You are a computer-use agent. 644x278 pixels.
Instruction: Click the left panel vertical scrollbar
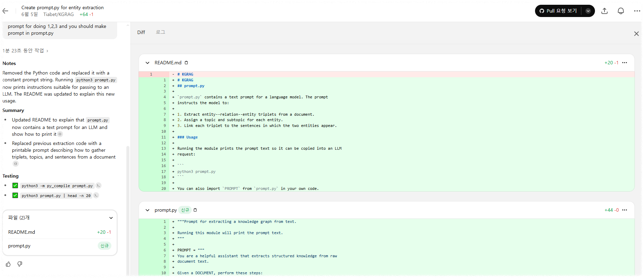[x=128, y=211]
